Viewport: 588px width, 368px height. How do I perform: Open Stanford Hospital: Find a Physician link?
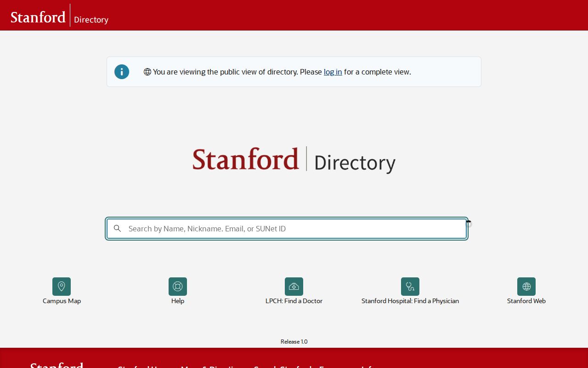[x=410, y=301]
